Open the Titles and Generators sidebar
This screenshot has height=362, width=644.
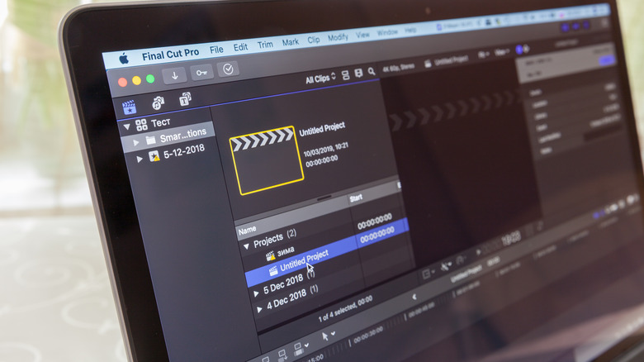[186, 99]
